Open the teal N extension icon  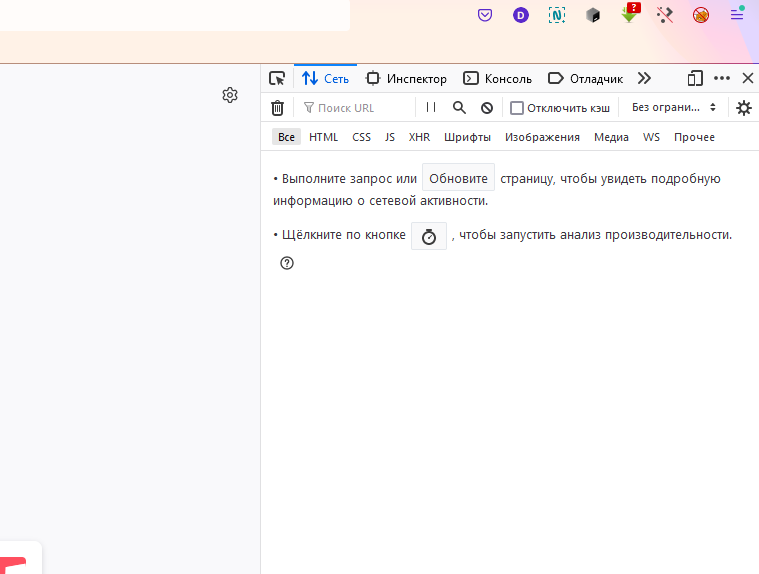[x=557, y=15]
